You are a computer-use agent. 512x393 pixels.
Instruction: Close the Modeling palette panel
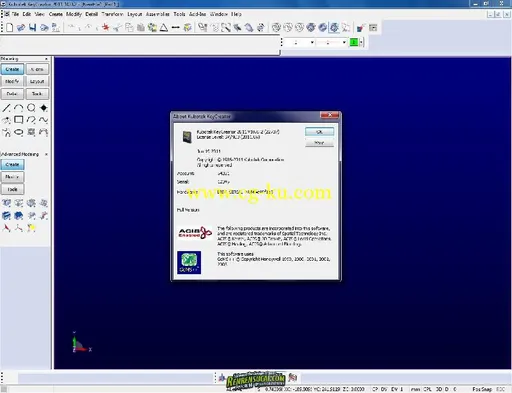[46, 59]
